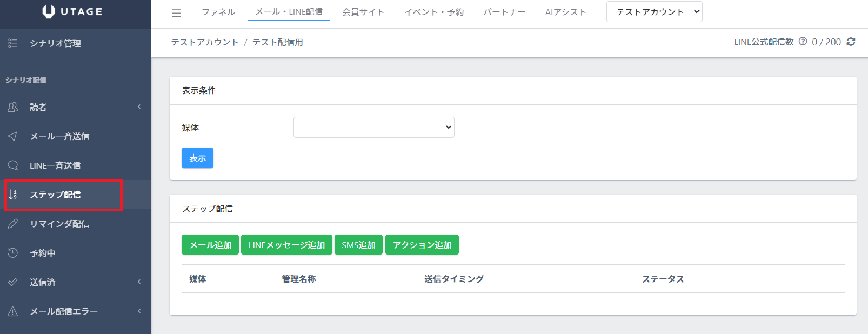Image resolution: width=868 pixels, height=334 pixels.
Task: Switch to the ファネル tab
Action: click(218, 12)
